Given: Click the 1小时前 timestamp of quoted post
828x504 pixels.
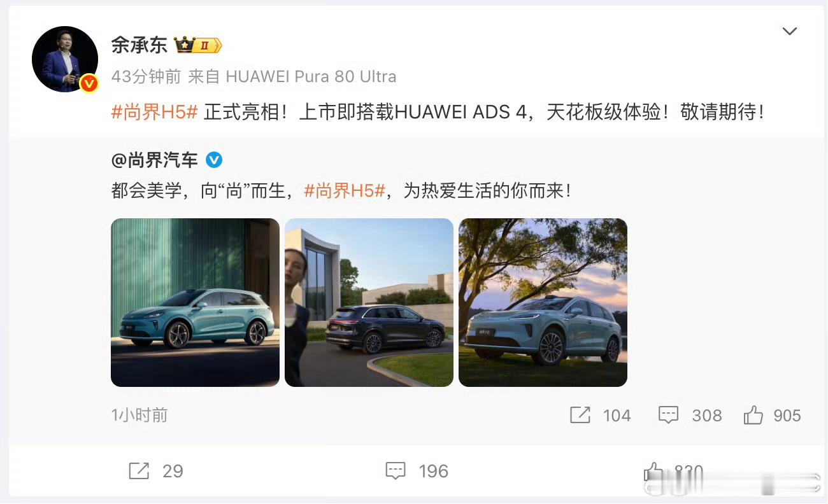Looking at the screenshot, I should pos(139,416).
